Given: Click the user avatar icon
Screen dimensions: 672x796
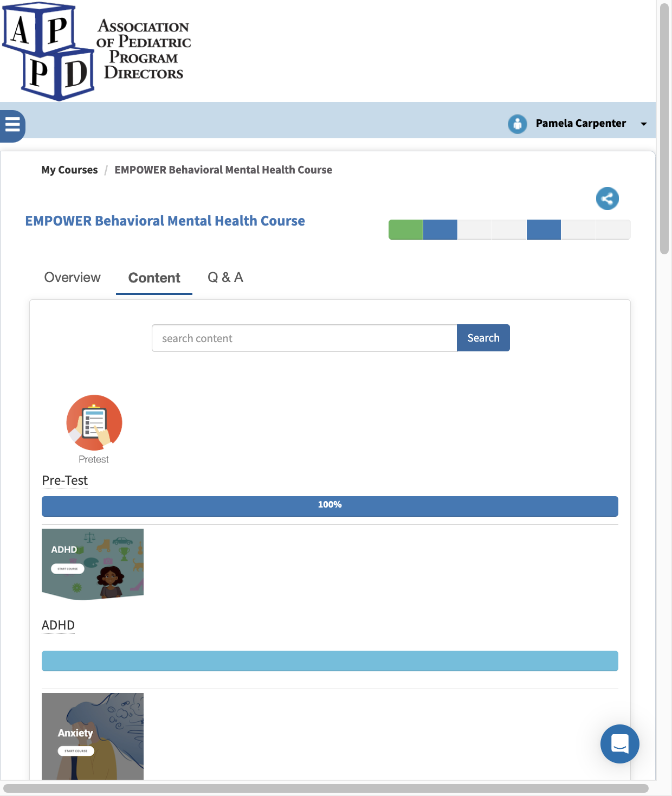Looking at the screenshot, I should [x=517, y=124].
